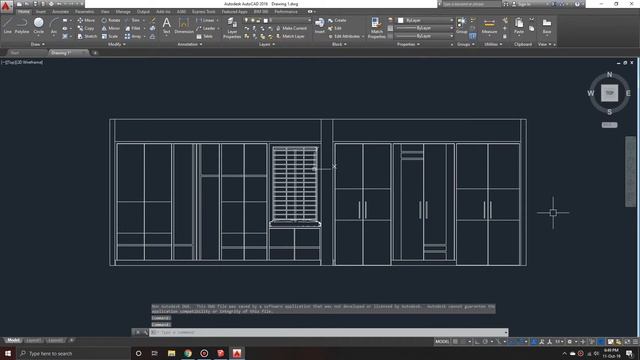
Task: Expand the Modify panel
Action: click(x=116, y=44)
